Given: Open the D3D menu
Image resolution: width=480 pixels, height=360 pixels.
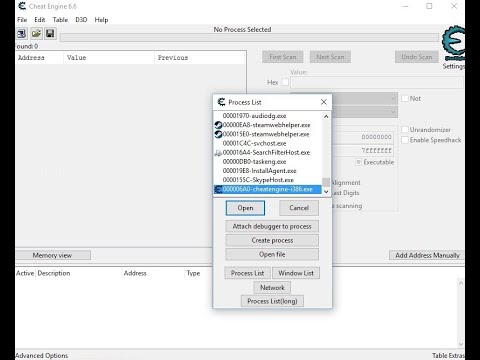Looking at the screenshot, I should point(81,20).
